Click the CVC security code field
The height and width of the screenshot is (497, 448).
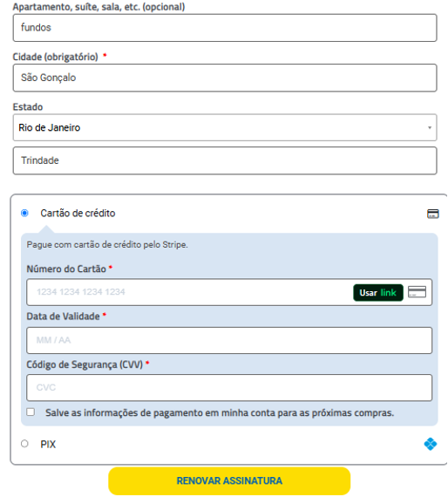[229, 388]
